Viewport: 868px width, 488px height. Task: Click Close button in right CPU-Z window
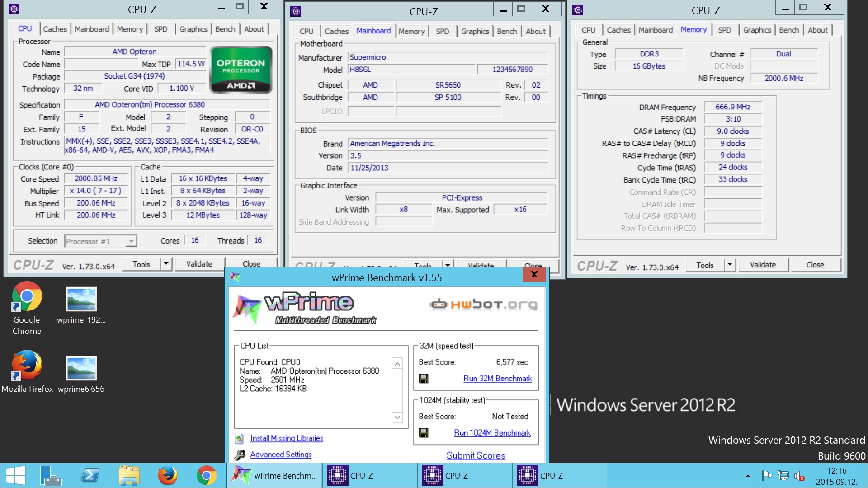click(815, 265)
